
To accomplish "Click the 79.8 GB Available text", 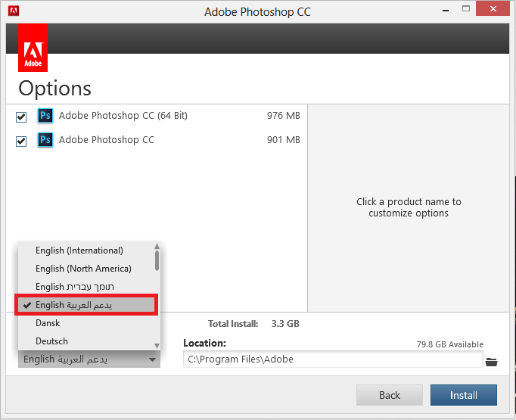I will 450,344.
